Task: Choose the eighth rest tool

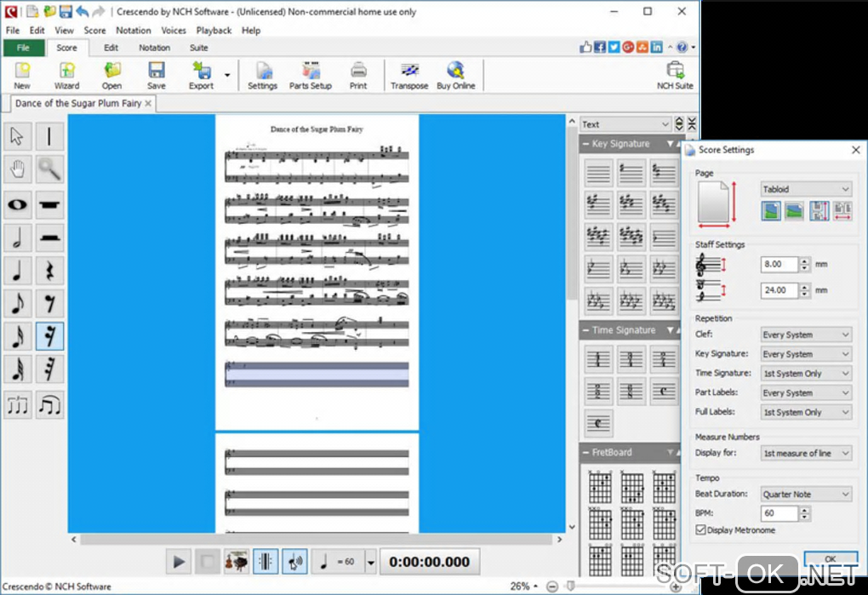Action: click(49, 303)
